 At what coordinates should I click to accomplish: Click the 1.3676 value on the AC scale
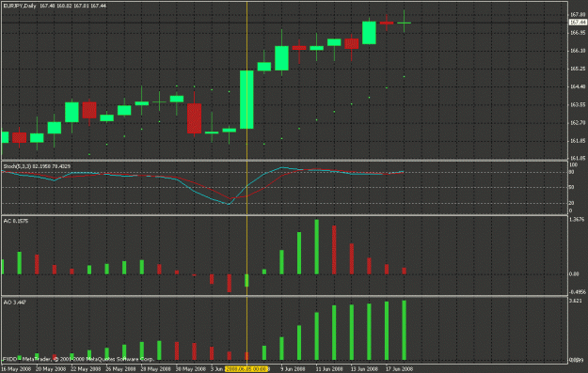[x=577, y=220]
